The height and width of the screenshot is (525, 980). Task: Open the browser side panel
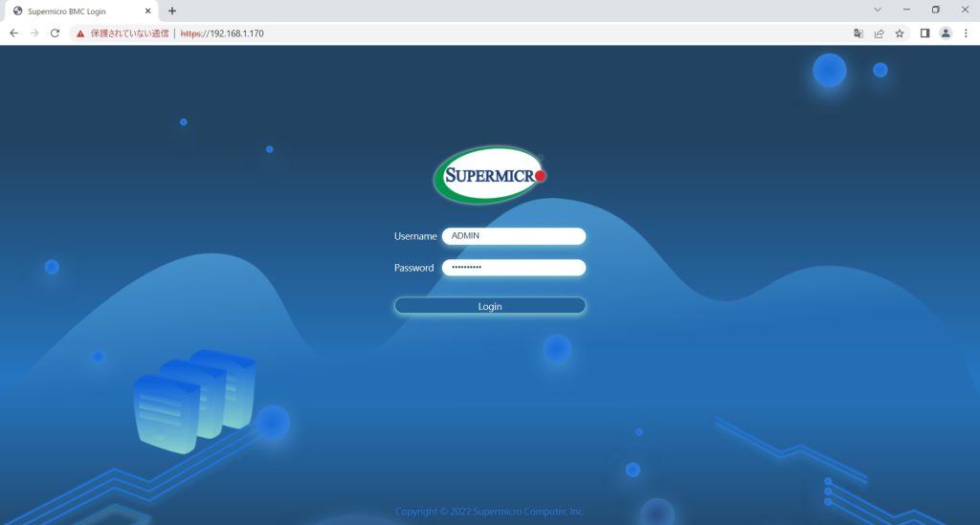(924, 33)
